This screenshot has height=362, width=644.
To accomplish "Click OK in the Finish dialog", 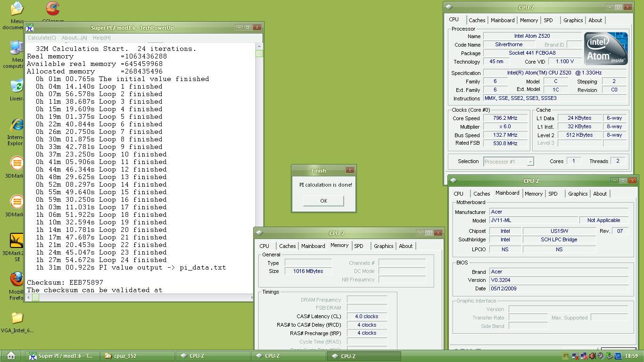I will (x=323, y=201).
